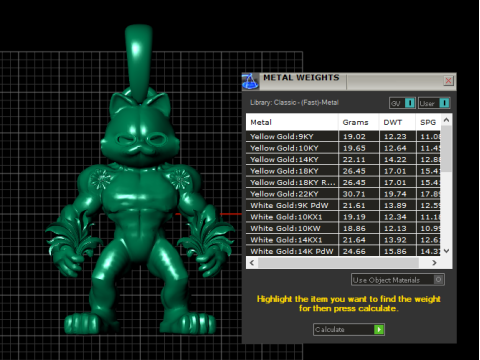The height and width of the screenshot is (360, 480).
Task: Click the Metal Weights wizard hat icon
Action: [250, 81]
